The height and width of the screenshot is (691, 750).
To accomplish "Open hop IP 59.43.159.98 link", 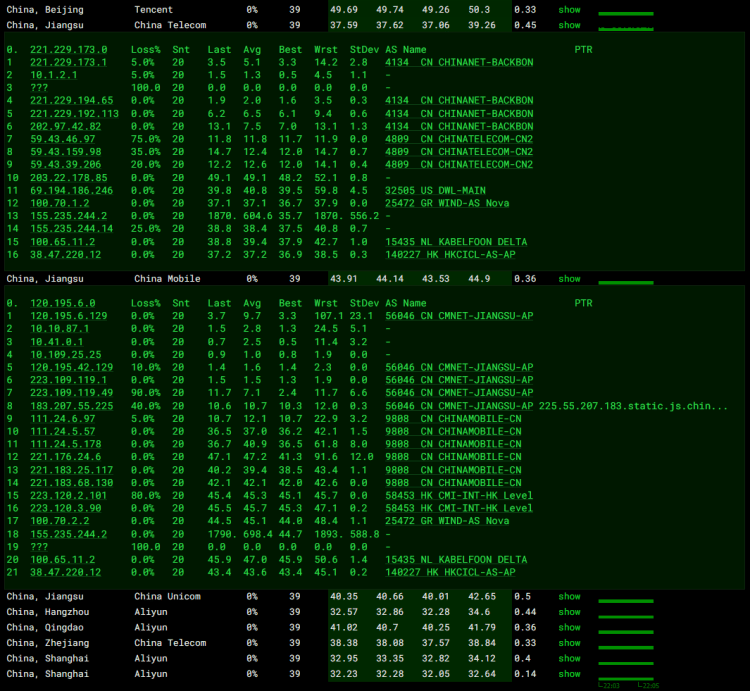I will click(66, 152).
